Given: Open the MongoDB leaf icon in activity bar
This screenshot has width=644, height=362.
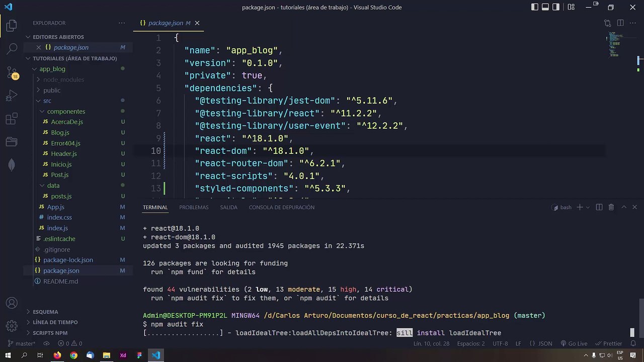Looking at the screenshot, I should (x=12, y=165).
